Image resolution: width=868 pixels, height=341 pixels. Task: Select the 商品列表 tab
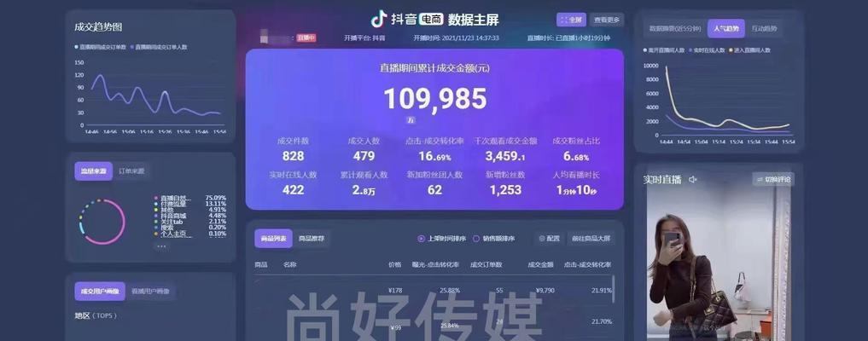coord(273,239)
